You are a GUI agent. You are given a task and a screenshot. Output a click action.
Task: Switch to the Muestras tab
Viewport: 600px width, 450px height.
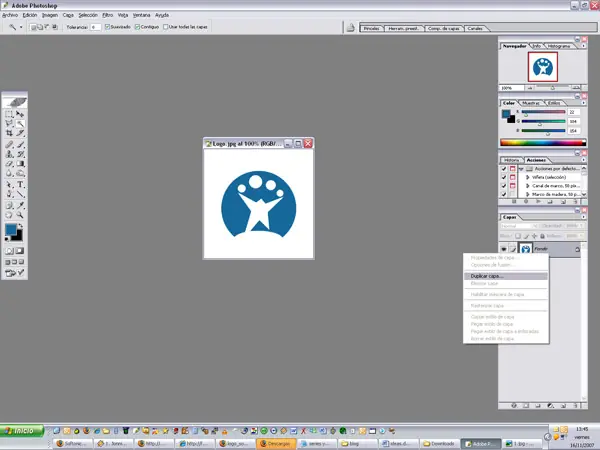[530, 103]
